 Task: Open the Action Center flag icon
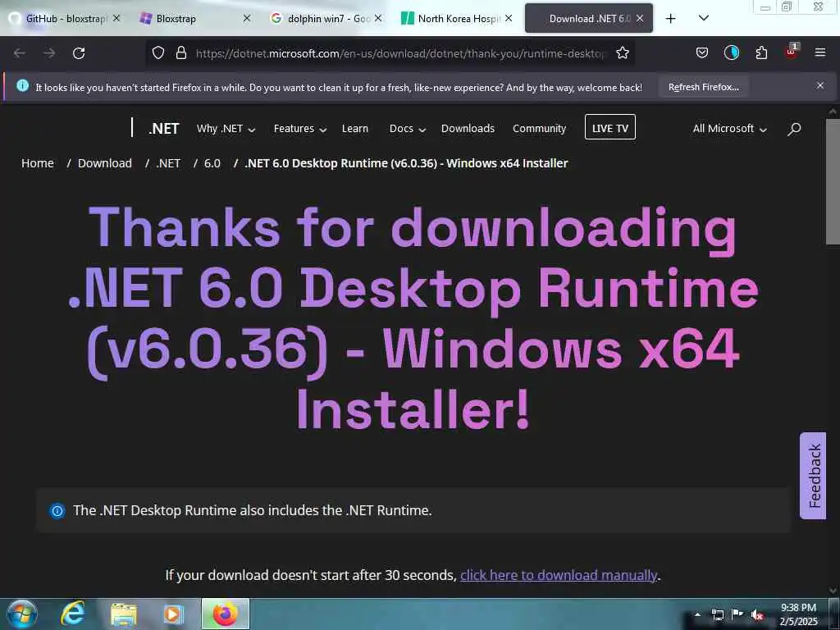[737, 614]
